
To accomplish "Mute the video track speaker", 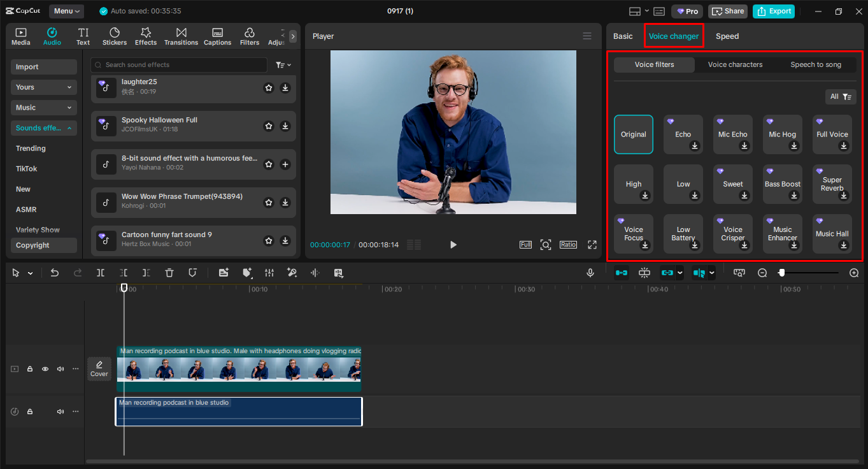I will 60,369.
